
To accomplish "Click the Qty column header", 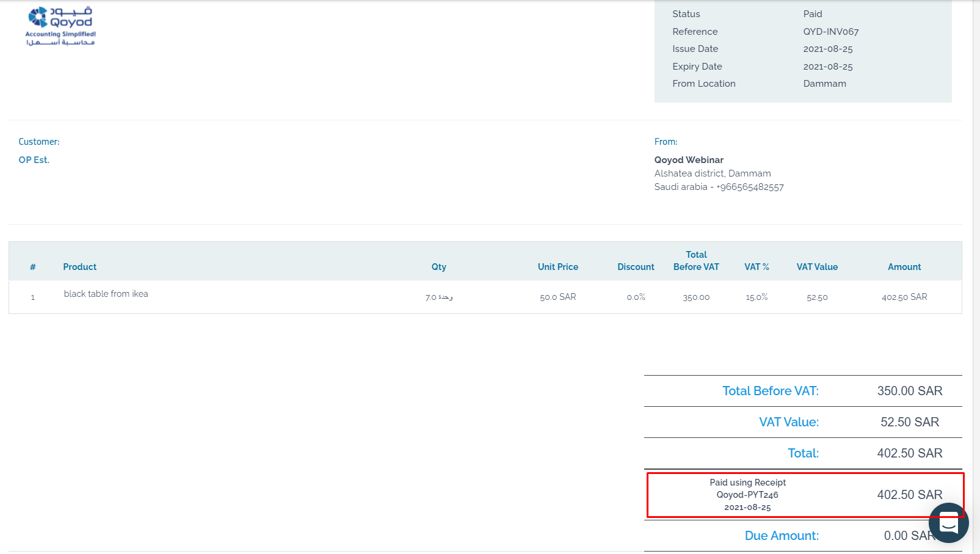I will tap(438, 267).
